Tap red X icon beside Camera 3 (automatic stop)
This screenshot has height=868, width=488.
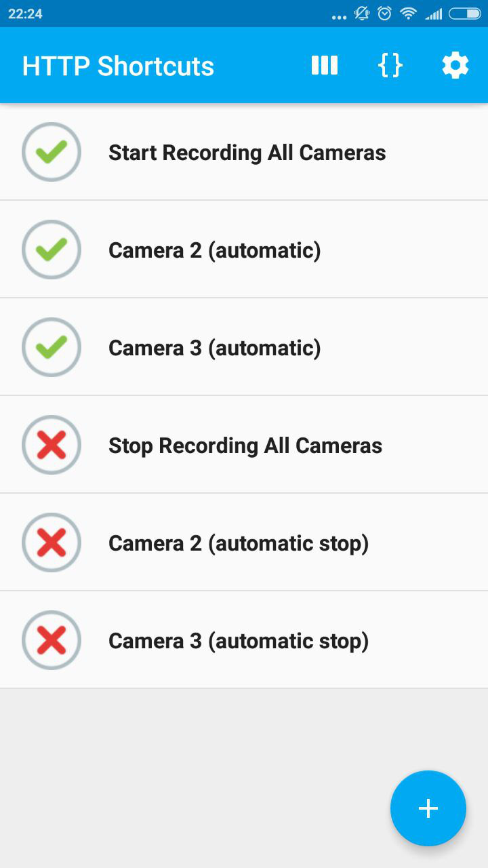pyautogui.click(x=52, y=640)
